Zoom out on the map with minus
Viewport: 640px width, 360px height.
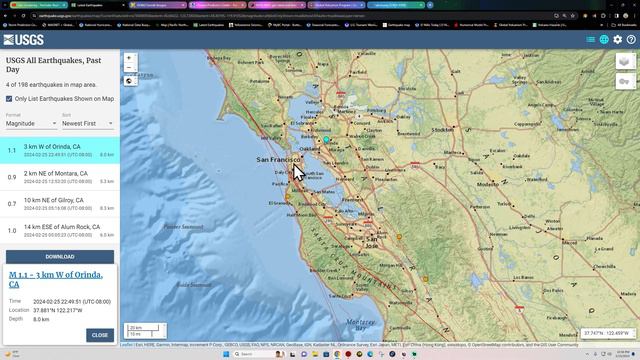(130, 68)
